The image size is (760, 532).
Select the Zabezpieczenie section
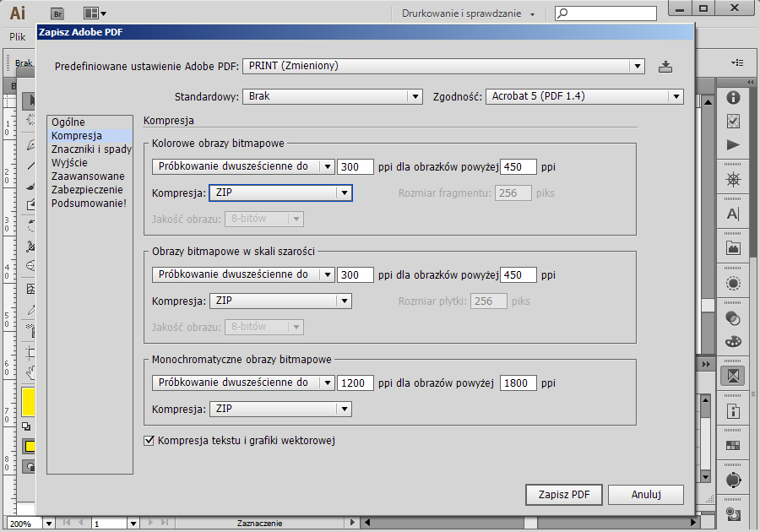coord(90,190)
